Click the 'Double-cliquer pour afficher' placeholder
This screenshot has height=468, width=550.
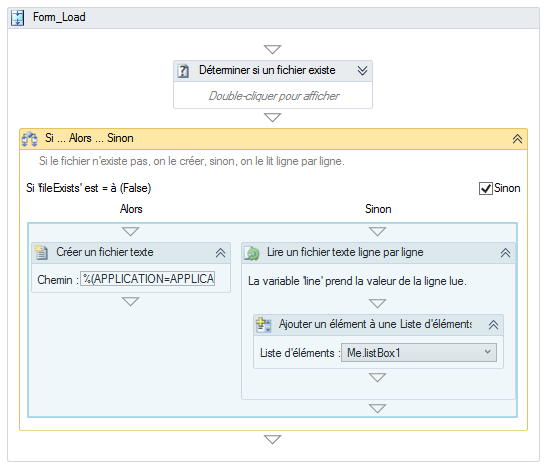(x=274, y=96)
